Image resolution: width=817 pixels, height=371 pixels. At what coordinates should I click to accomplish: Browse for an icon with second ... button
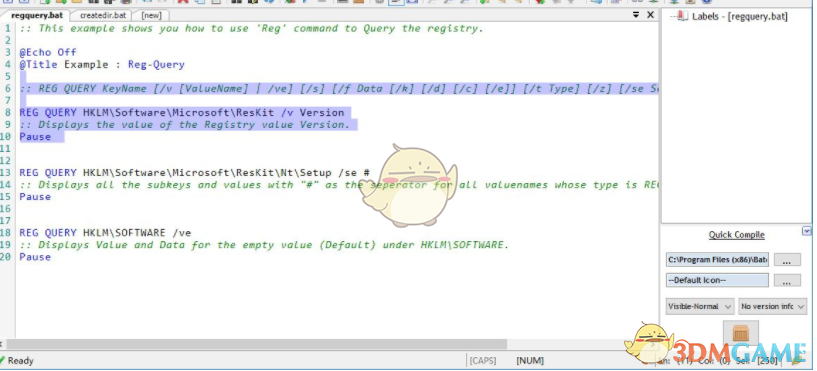click(x=787, y=280)
